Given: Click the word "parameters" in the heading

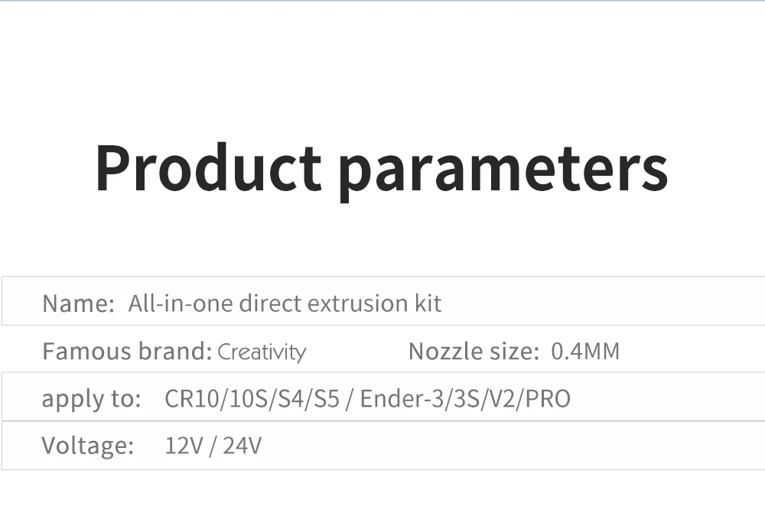Looking at the screenshot, I should [x=503, y=170].
